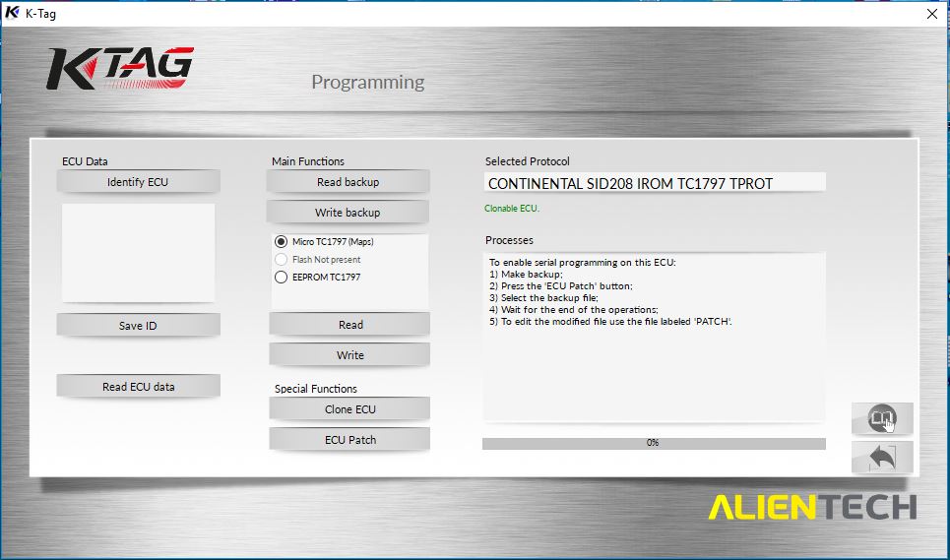Click the back arrow icon button

coord(881,457)
